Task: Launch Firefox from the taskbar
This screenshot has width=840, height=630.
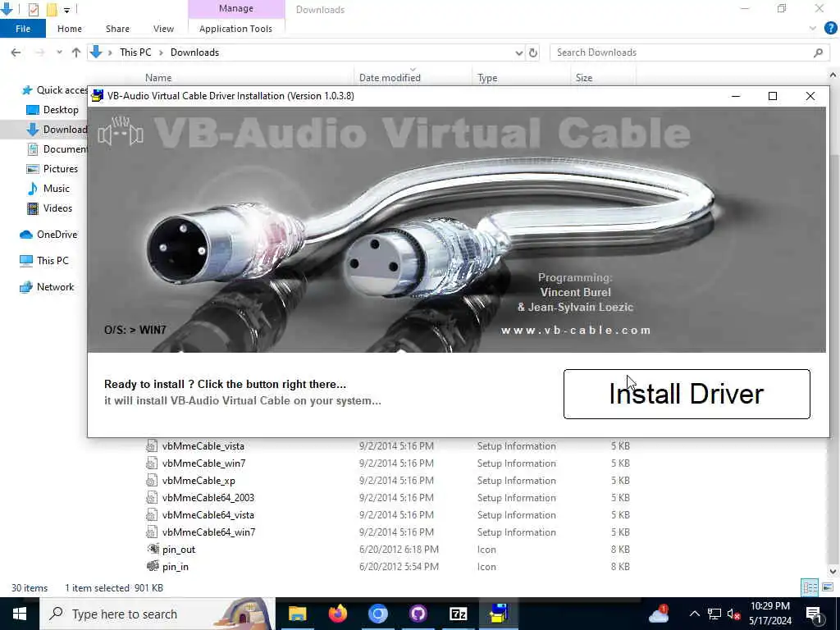Action: click(x=337, y=614)
